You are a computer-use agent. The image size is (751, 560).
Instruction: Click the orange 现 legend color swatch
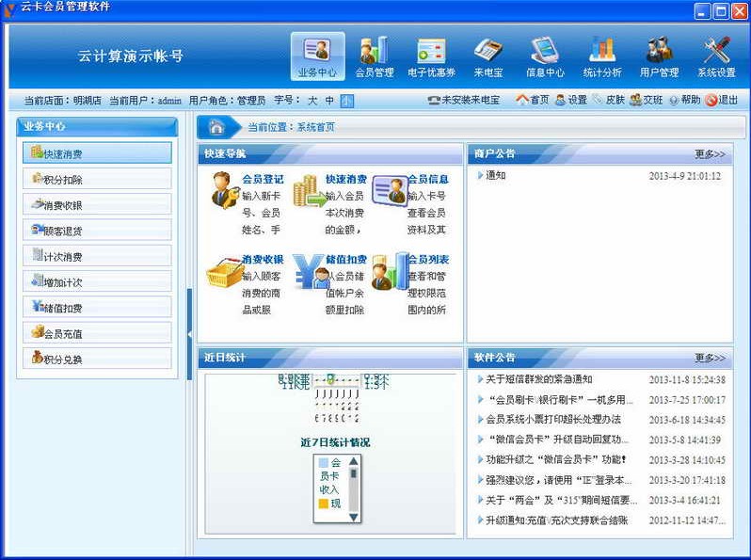[x=324, y=504]
